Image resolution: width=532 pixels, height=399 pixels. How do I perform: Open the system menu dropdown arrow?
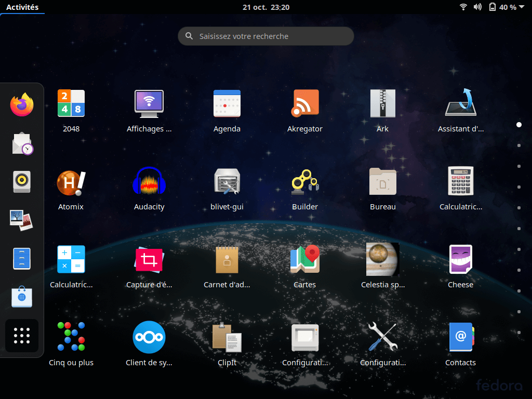click(522, 7)
